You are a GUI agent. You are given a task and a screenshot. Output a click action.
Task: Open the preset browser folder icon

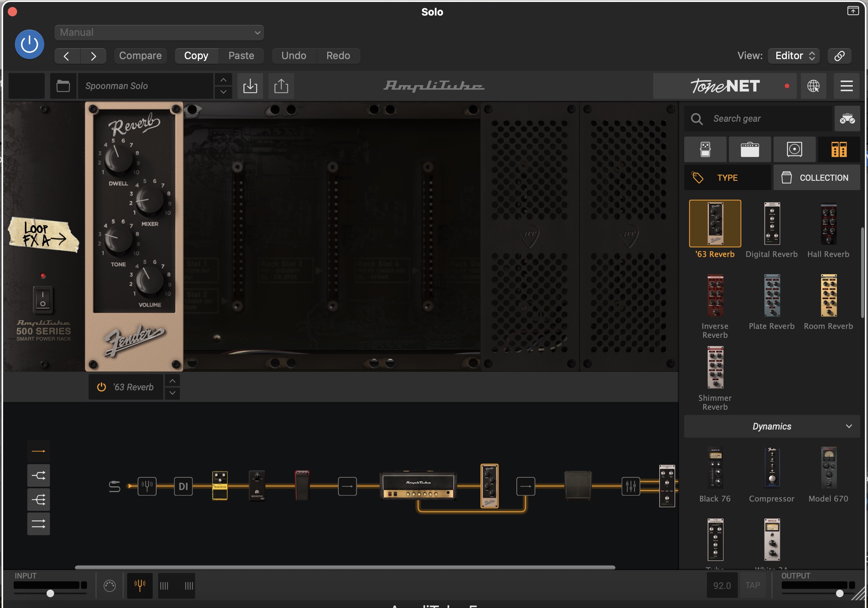(63, 86)
